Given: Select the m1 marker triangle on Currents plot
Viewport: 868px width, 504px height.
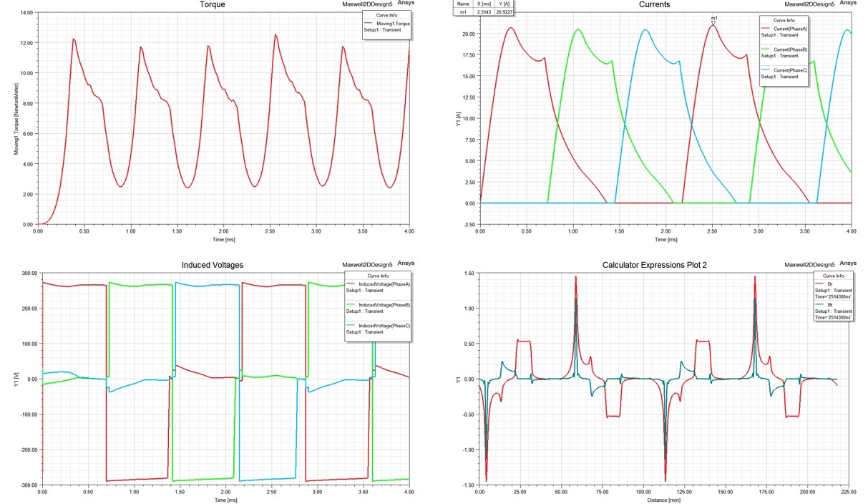Looking at the screenshot, I should point(713,22).
